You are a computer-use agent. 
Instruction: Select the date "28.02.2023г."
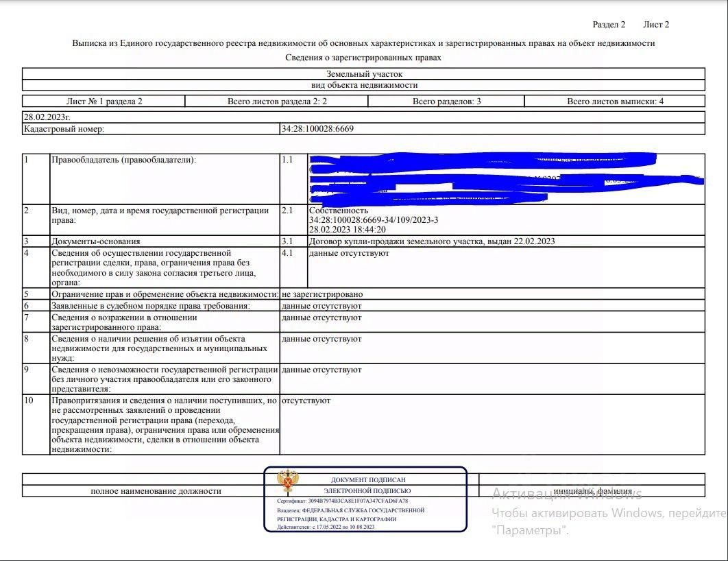coord(47,117)
